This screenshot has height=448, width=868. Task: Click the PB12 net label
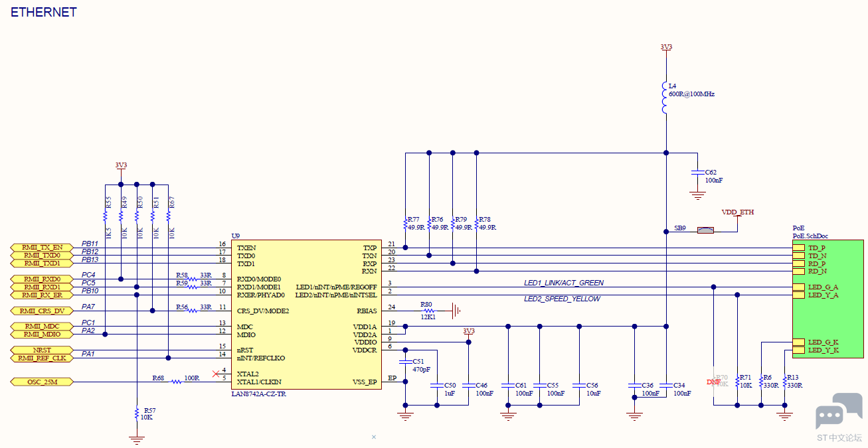tap(90, 252)
